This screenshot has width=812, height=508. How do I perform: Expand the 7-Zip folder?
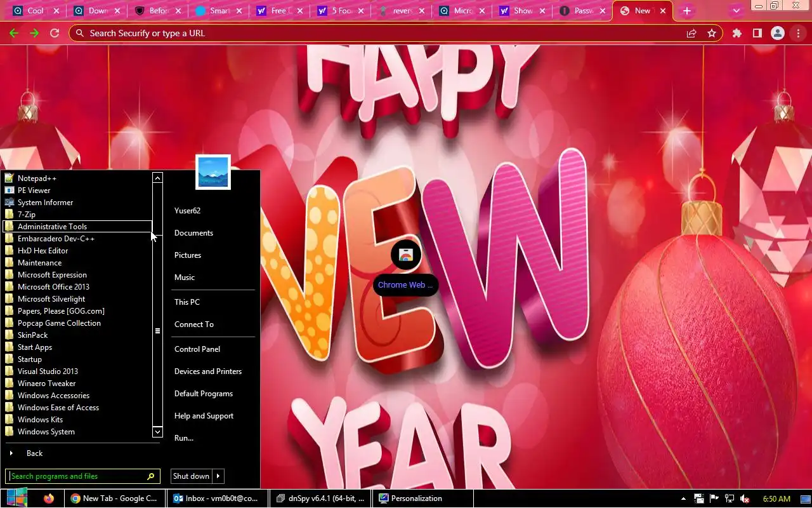(77, 215)
